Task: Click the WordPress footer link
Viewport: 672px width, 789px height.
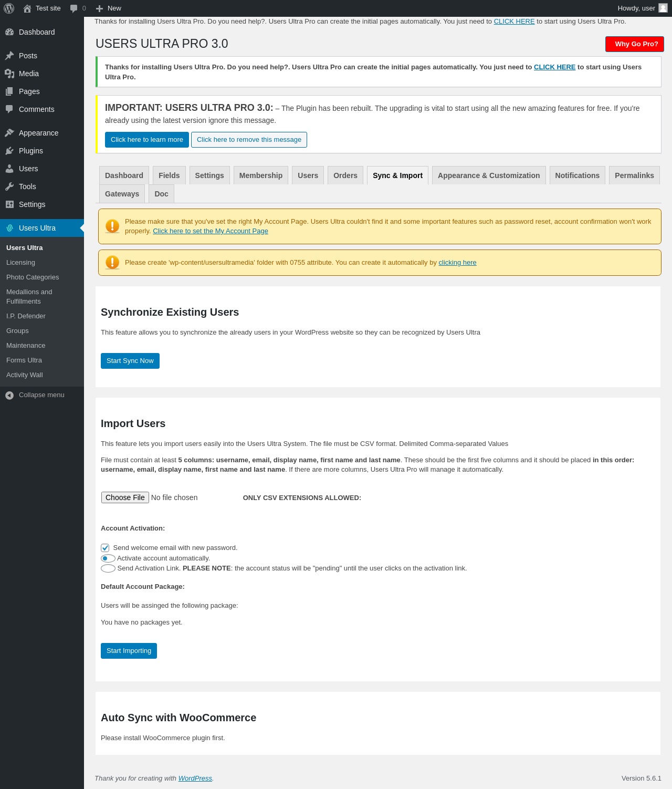Action: click(195, 778)
